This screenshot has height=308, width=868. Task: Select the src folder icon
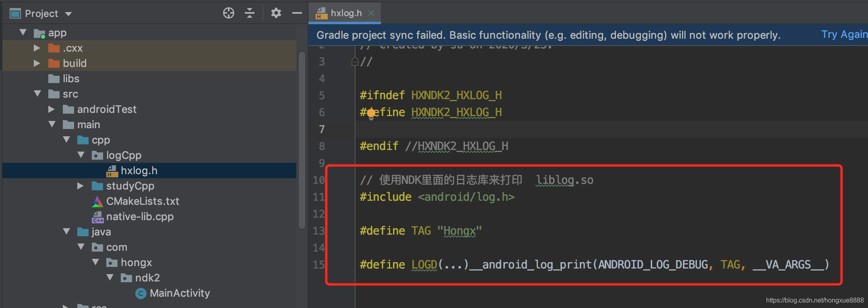point(54,94)
